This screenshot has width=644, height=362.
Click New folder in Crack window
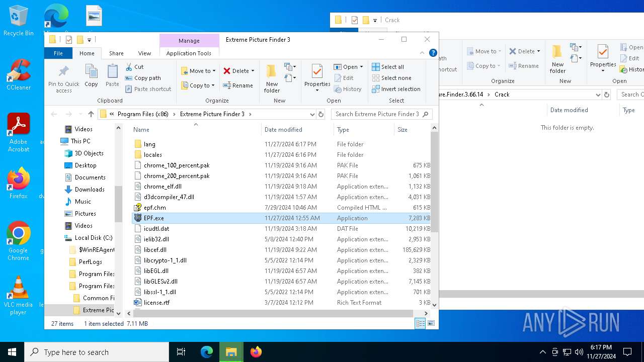tap(557, 58)
